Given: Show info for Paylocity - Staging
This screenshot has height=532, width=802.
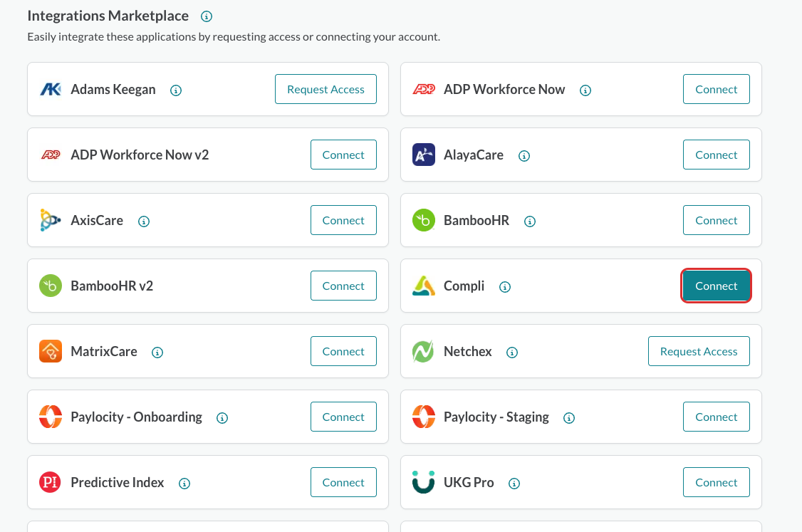Looking at the screenshot, I should pos(569,418).
